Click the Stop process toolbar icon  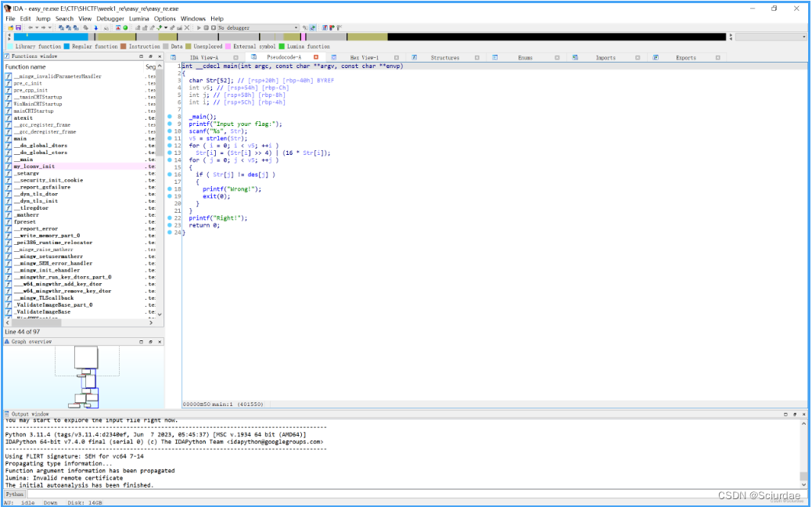[x=213, y=27]
